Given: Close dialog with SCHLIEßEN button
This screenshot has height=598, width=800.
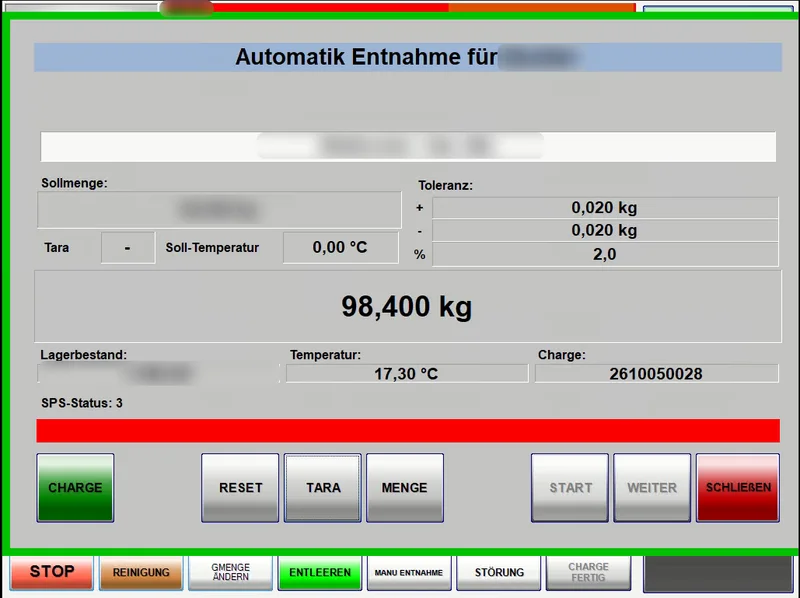Looking at the screenshot, I should 738,487.
